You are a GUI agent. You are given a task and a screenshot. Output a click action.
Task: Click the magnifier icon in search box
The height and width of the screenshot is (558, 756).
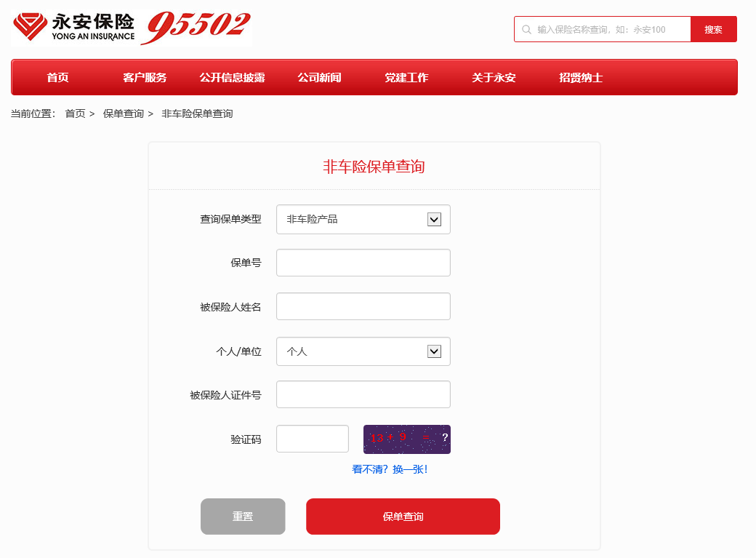[x=526, y=29]
